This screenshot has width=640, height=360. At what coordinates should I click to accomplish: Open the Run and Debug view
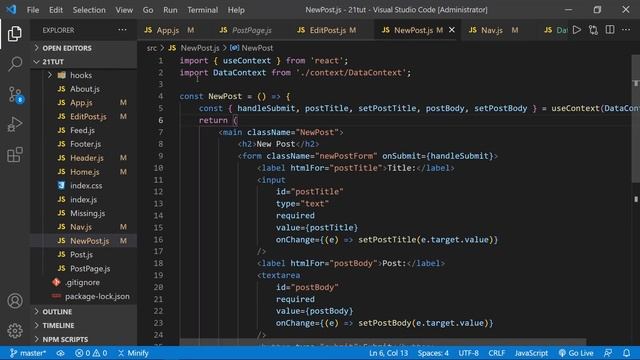pyautogui.click(x=15, y=124)
